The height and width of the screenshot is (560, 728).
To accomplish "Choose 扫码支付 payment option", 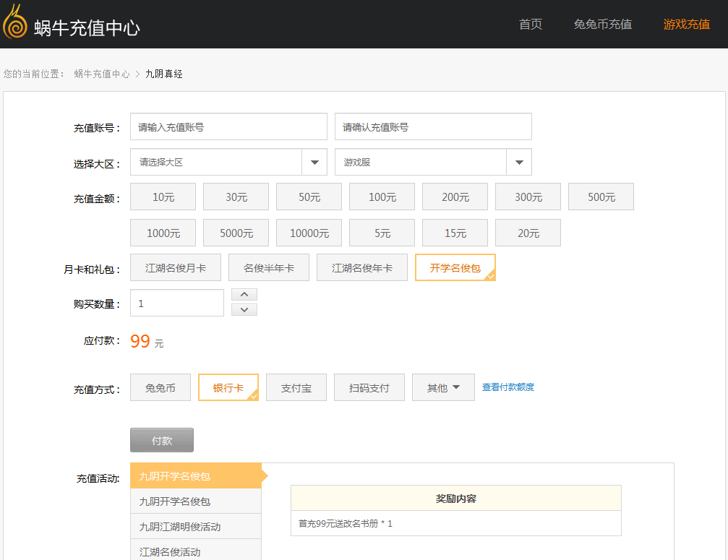I will 369,388.
